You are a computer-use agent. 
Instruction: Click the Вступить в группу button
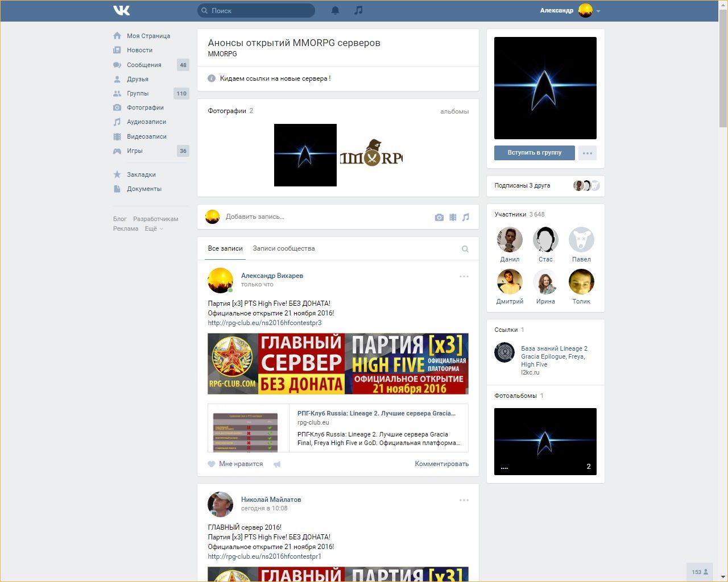535,153
